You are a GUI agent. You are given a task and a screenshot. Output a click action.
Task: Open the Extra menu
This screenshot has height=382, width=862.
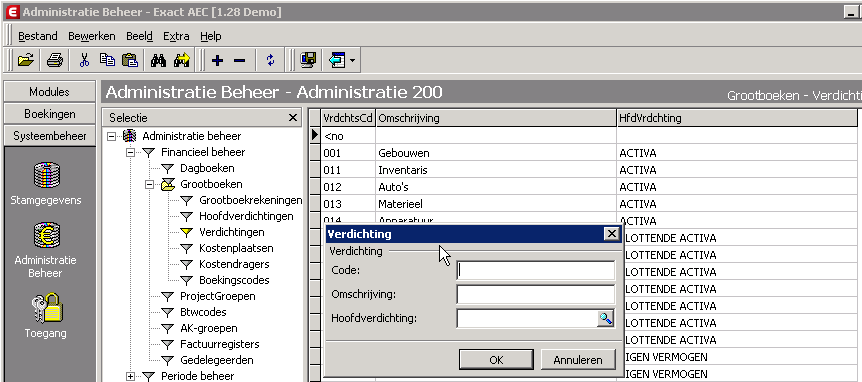click(x=176, y=36)
